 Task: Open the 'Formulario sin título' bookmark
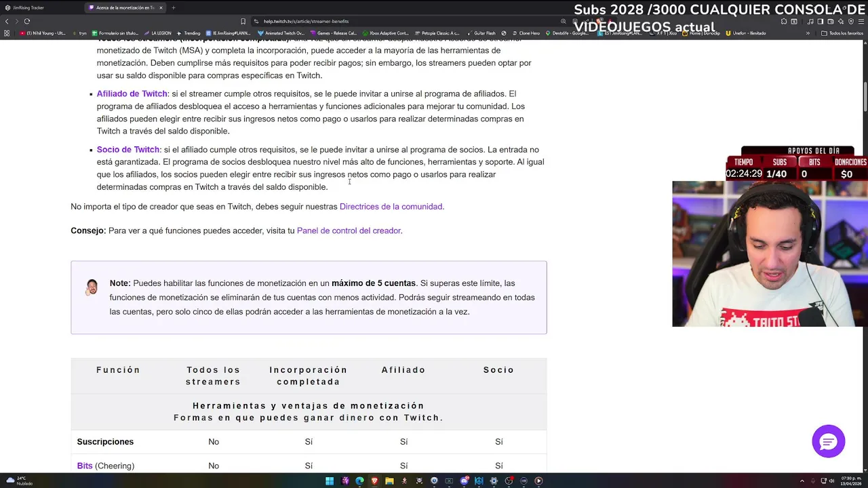pos(115,33)
